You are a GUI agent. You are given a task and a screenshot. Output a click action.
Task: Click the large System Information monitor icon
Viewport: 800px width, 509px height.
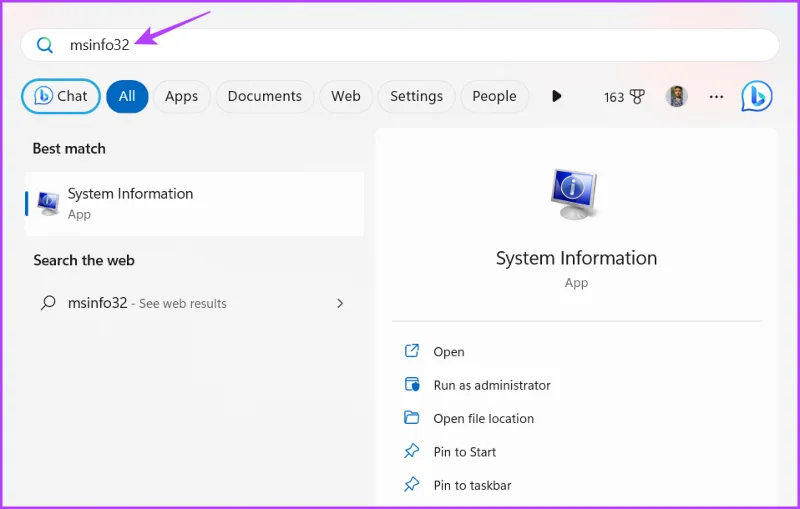point(574,194)
